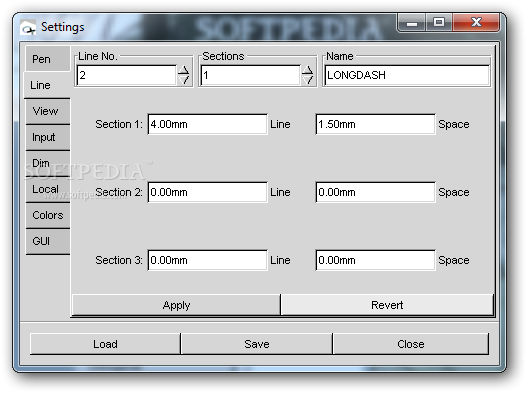Click the Settings window app icon
This screenshot has width=527, height=393.
28,28
